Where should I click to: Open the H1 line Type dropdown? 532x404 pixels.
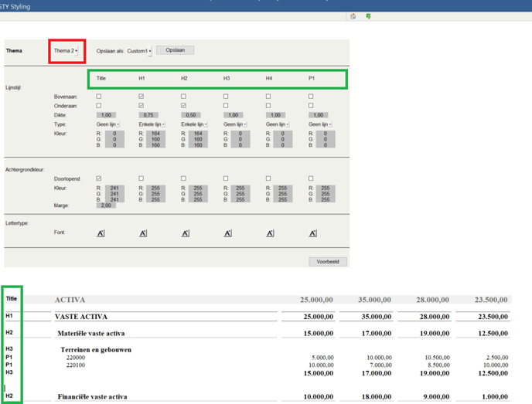point(152,124)
